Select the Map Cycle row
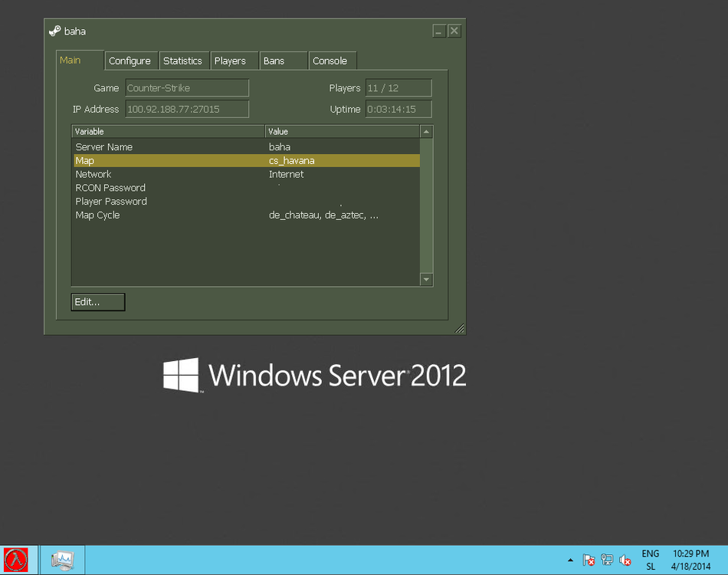728x575 pixels. (x=247, y=215)
